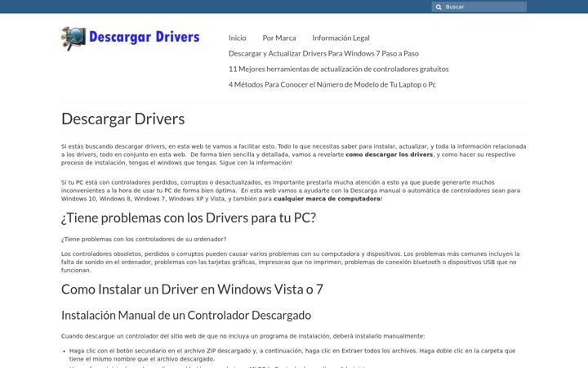Open Descargar y Actualizar Drivers Windows 7 link

pos(323,54)
